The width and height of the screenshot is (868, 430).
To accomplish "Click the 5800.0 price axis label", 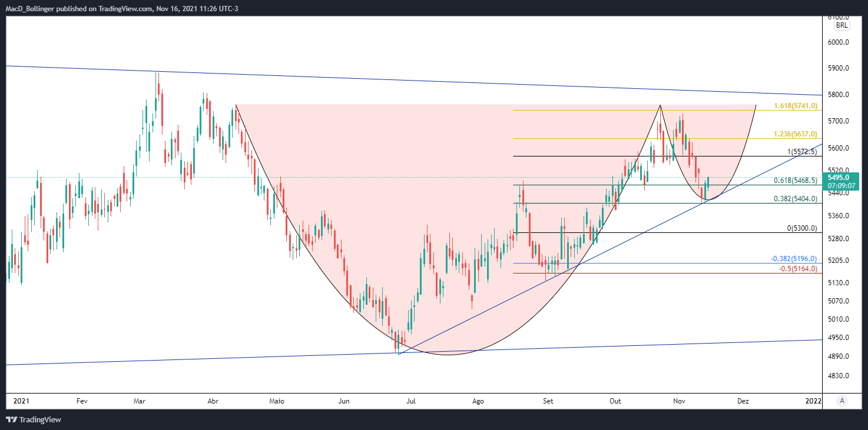I will pos(839,95).
